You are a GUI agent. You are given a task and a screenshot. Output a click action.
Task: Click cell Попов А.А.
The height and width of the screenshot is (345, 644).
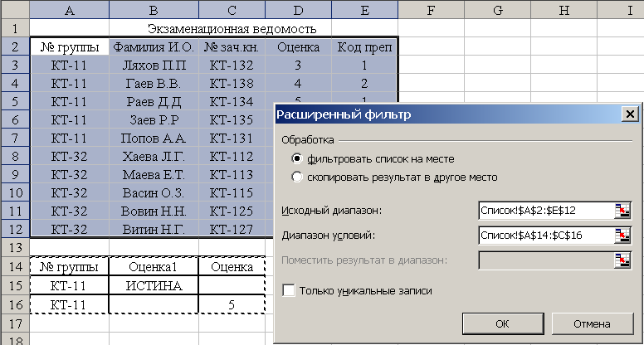point(154,138)
